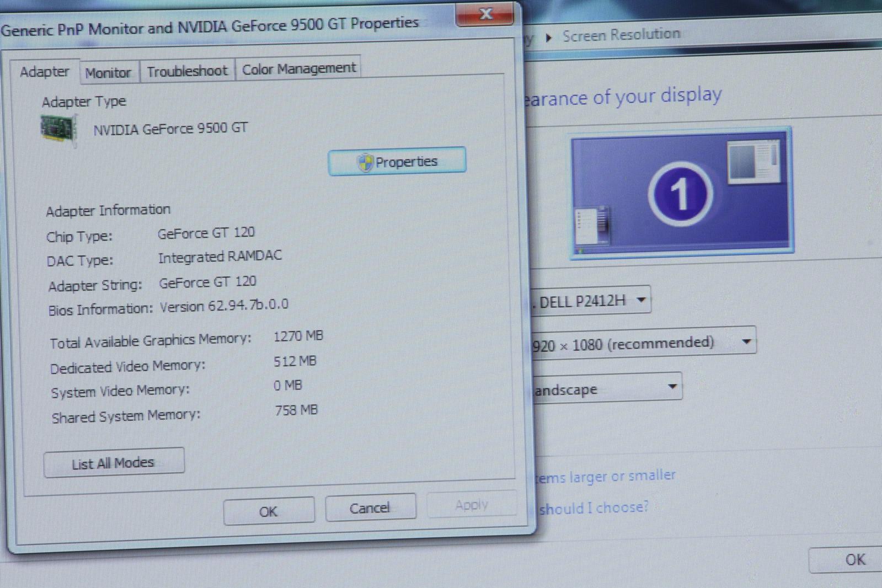
Task: Click the adapter Properties button
Action: click(397, 162)
